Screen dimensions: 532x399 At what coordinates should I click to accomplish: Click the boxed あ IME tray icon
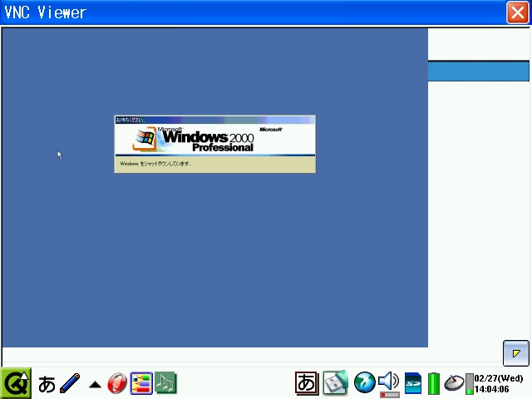click(307, 383)
